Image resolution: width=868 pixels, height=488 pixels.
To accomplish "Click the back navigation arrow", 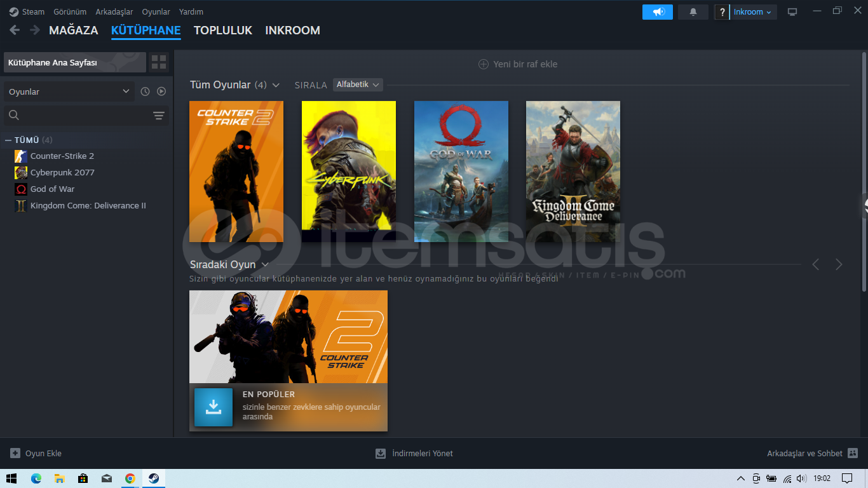I will pyautogui.click(x=15, y=30).
